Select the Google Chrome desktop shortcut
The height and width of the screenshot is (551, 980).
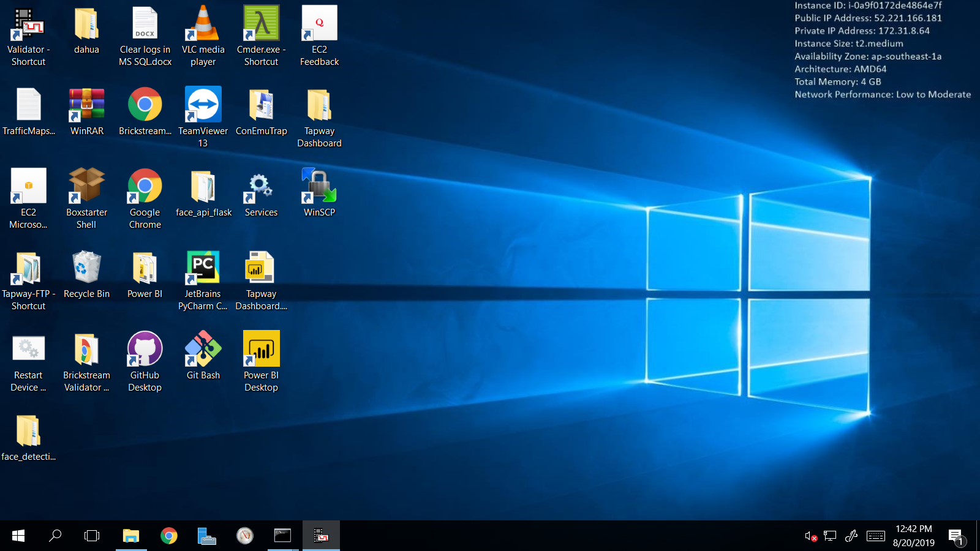145,200
